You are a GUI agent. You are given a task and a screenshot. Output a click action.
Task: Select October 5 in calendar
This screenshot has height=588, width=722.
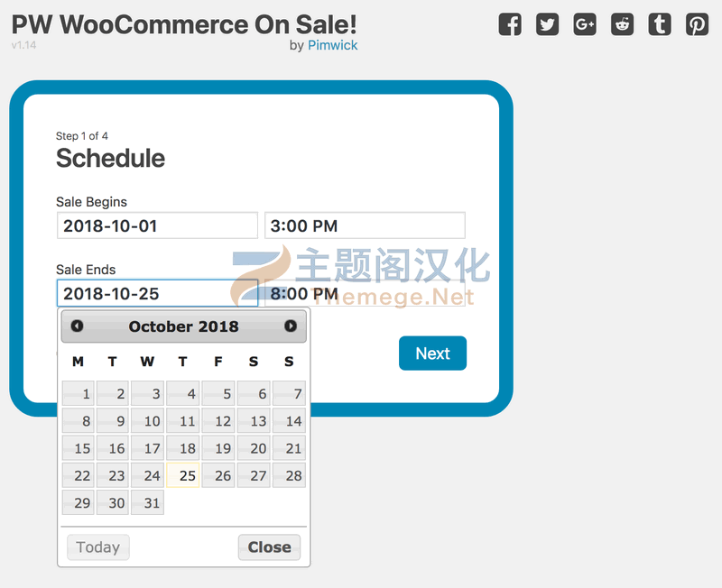point(218,393)
